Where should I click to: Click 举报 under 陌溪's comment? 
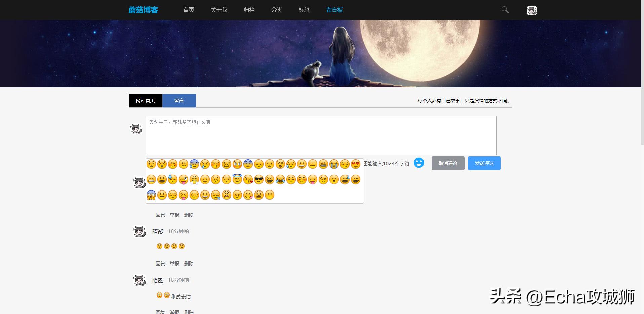tap(174, 264)
